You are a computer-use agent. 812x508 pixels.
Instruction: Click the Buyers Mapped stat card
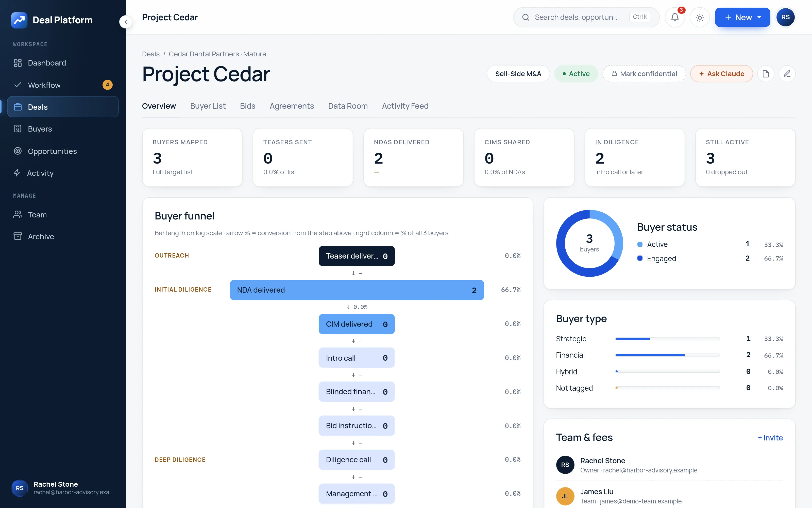click(192, 157)
